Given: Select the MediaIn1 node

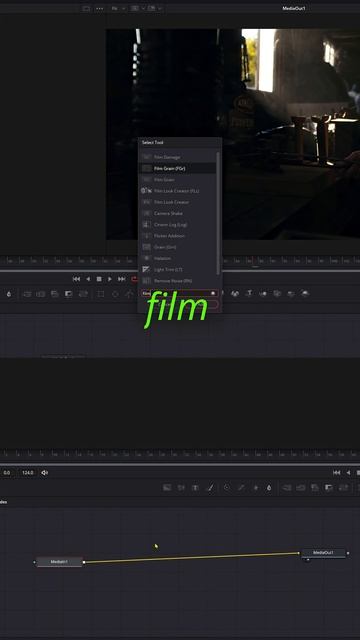Looking at the screenshot, I should pyautogui.click(x=60, y=562).
